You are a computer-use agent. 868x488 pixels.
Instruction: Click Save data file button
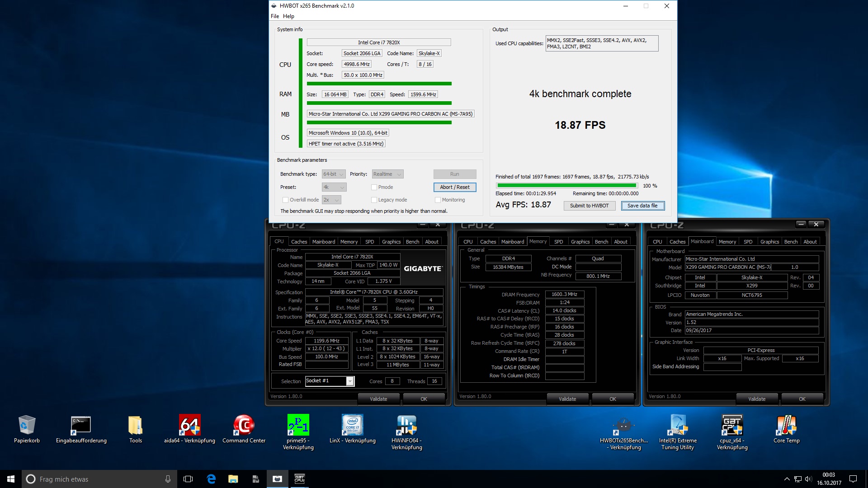coord(642,206)
